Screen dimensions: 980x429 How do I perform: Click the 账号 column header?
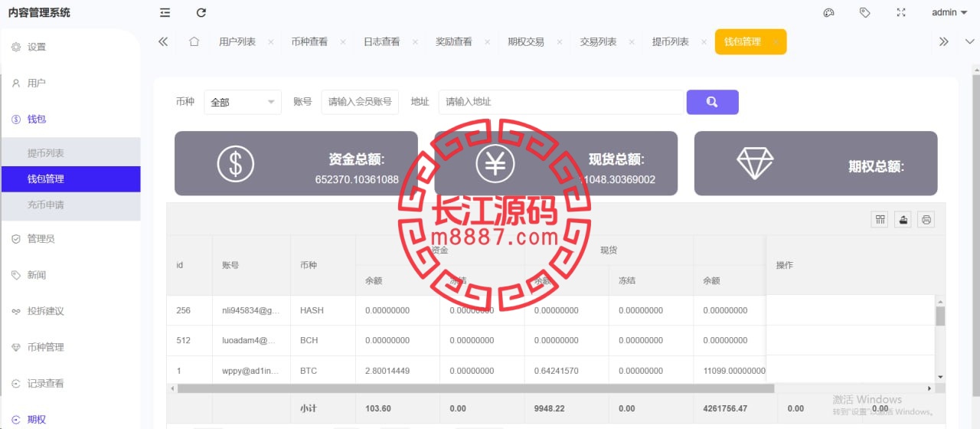pyautogui.click(x=251, y=265)
